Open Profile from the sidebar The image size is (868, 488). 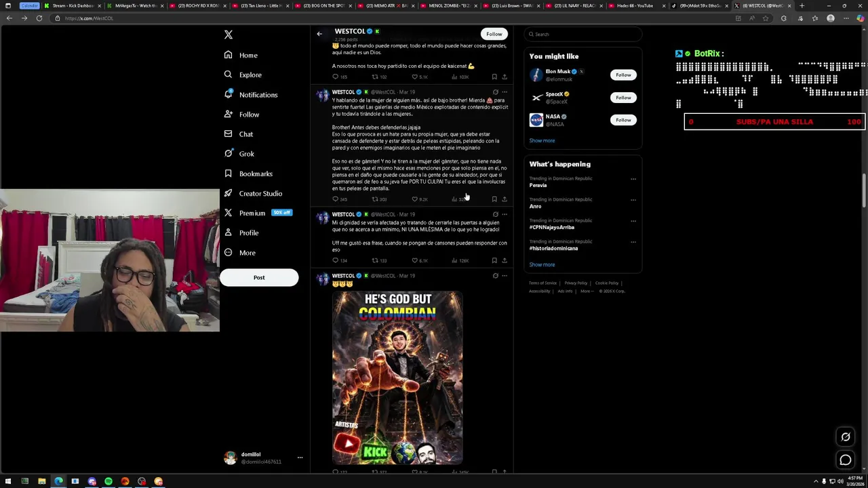click(241, 232)
